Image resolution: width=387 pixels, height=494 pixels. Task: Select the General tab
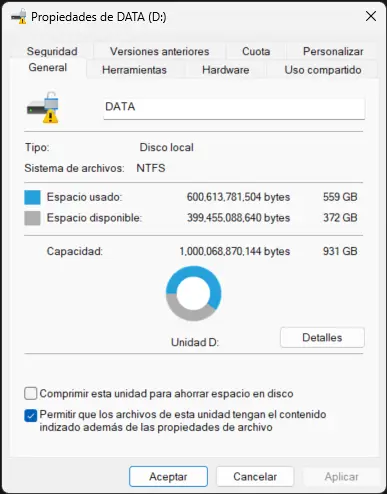48,68
